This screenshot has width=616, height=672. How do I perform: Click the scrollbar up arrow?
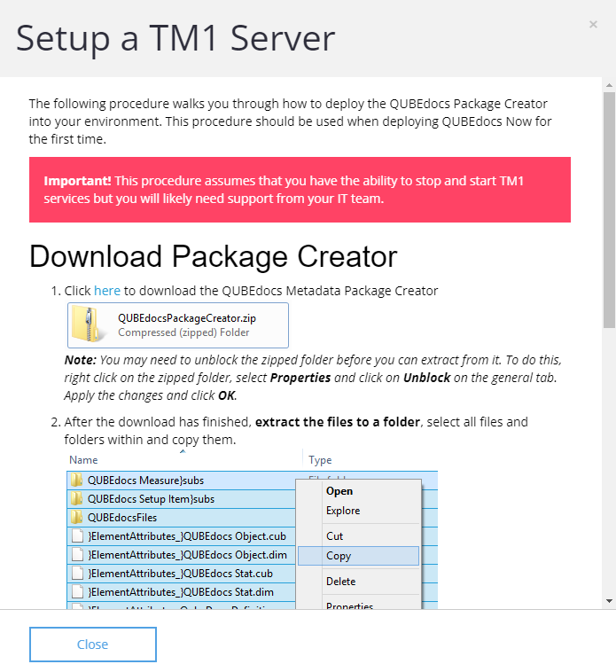[x=609, y=85]
